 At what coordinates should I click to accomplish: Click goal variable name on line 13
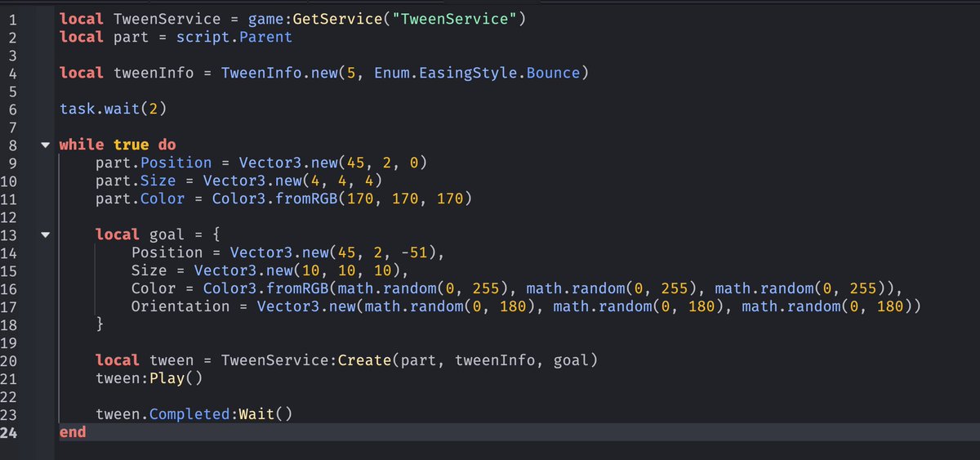[167, 234]
